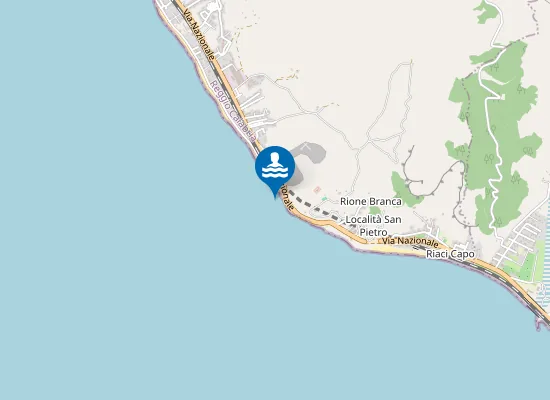Image resolution: width=550 pixels, height=400 pixels.
Task: Click the blue swimming location marker
Action: (275, 168)
